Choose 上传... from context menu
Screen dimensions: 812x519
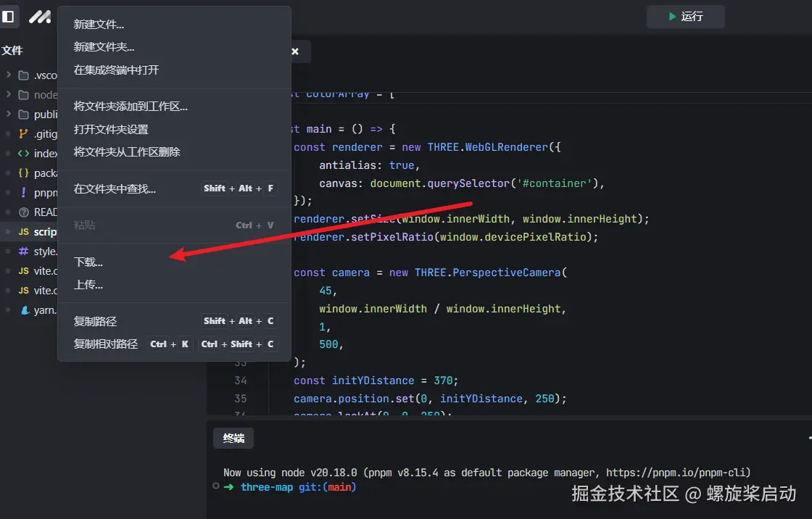pos(174,285)
